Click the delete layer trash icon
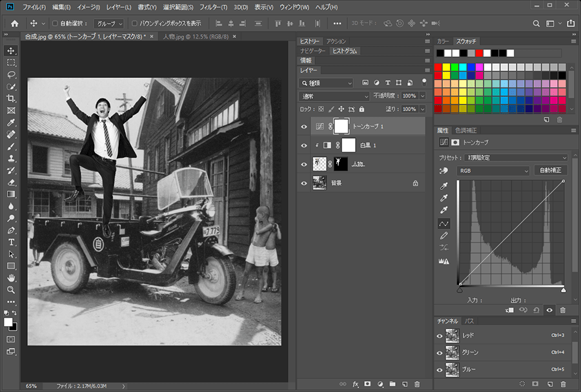The height and width of the screenshot is (392, 581). coord(417,384)
